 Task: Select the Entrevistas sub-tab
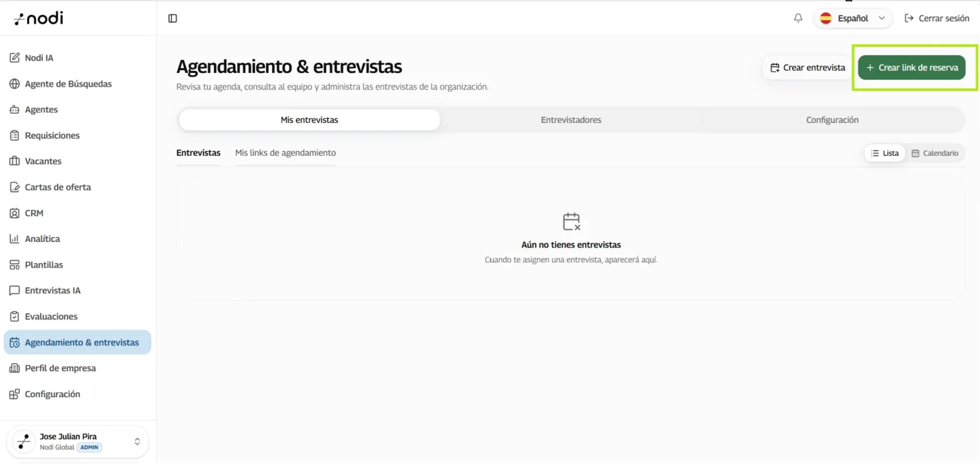(x=198, y=153)
